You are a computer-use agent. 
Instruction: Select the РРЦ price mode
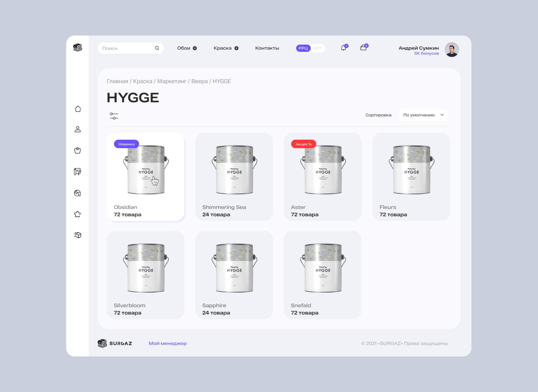(x=303, y=48)
